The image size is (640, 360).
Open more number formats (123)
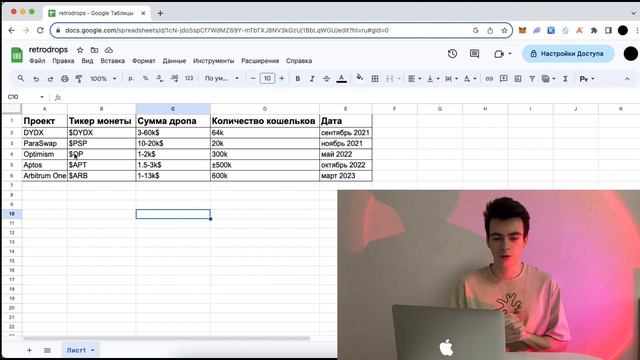coord(189,78)
